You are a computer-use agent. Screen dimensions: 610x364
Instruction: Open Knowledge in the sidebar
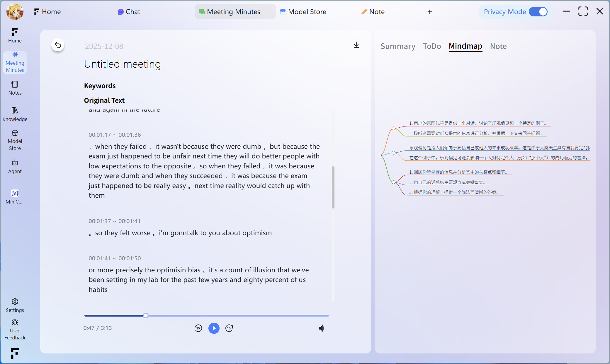(x=15, y=114)
